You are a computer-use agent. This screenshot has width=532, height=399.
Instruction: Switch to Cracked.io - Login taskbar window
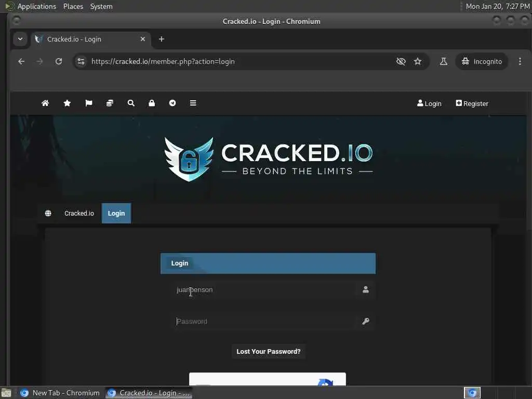149,393
